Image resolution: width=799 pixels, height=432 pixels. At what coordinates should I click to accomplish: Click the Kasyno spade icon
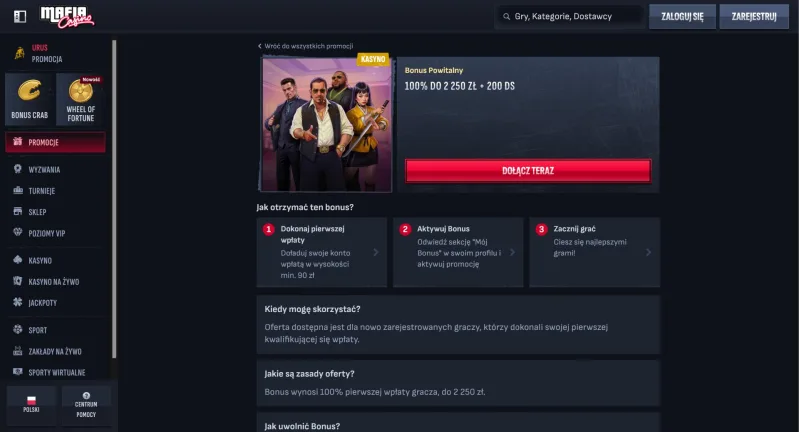coord(18,260)
